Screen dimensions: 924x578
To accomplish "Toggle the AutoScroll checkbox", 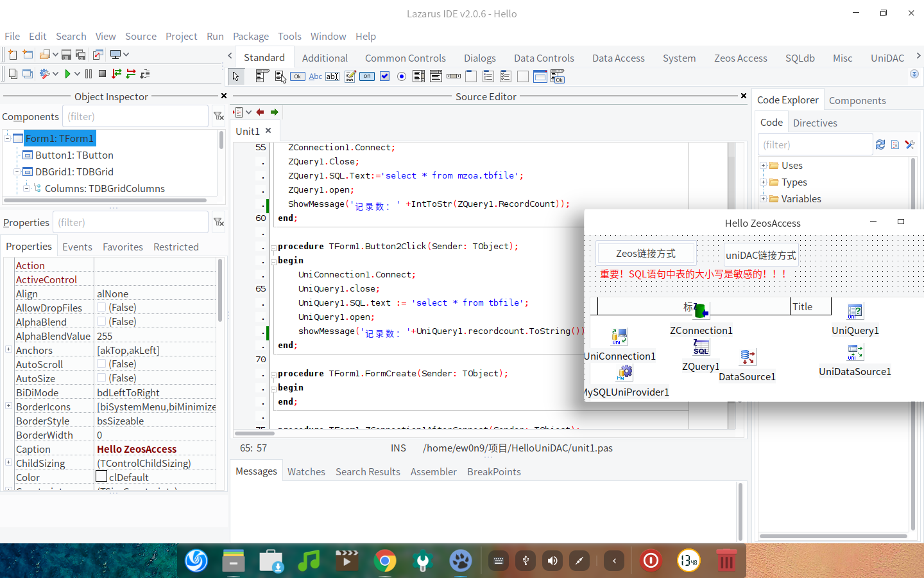I will pos(101,364).
